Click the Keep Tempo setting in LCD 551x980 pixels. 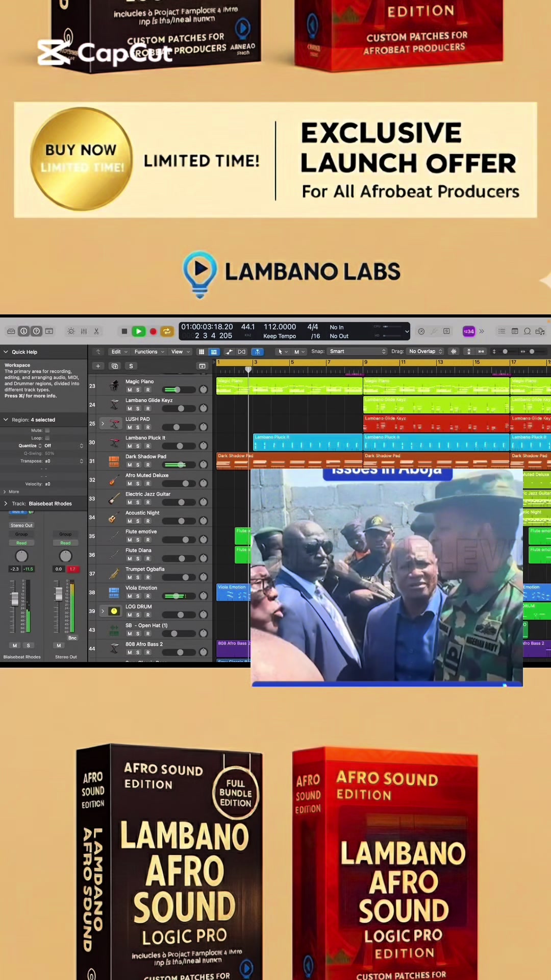(280, 336)
